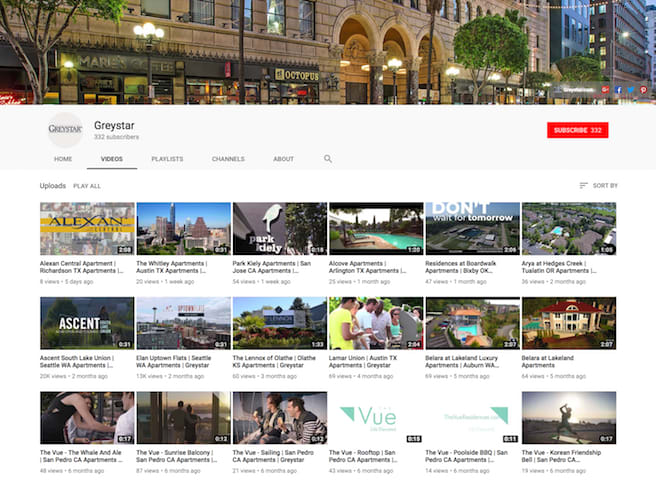Viewport: 656px width, 480px height.
Task: Click Residences at Boardwalk Apartments title
Action: pyautogui.click(x=461, y=267)
